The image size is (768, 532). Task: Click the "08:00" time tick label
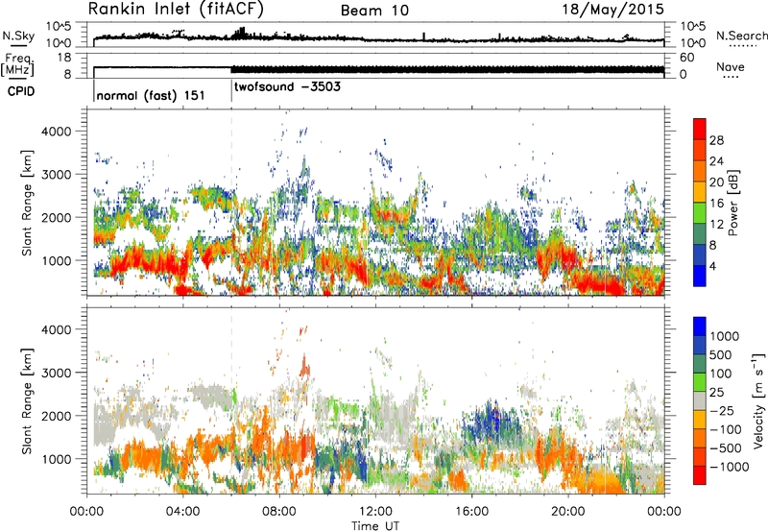point(279,512)
